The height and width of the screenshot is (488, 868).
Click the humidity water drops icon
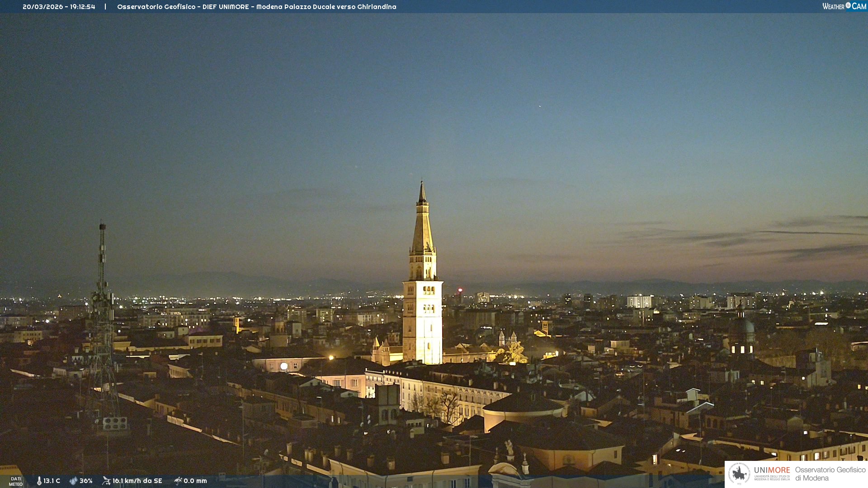tap(73, 481)
